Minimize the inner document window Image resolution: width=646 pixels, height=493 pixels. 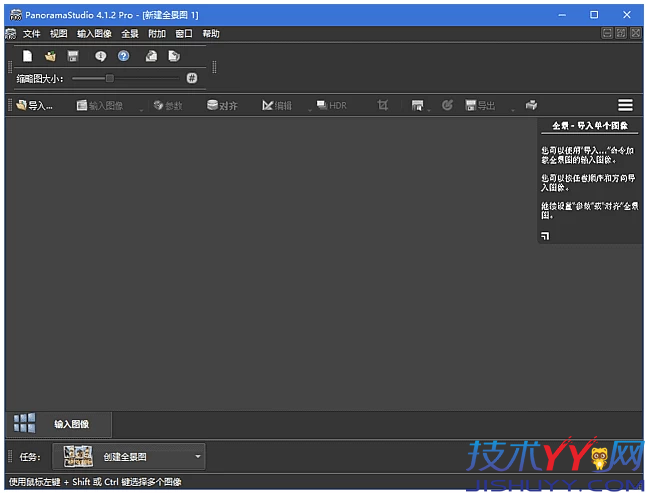click(607, 33)
